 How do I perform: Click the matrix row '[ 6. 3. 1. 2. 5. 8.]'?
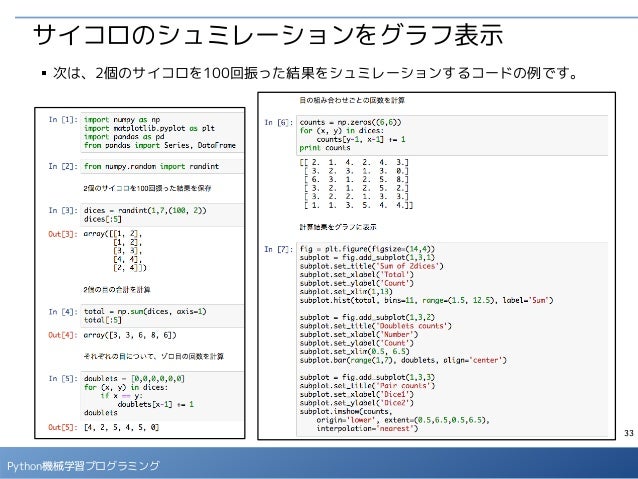tap(356, 179)
